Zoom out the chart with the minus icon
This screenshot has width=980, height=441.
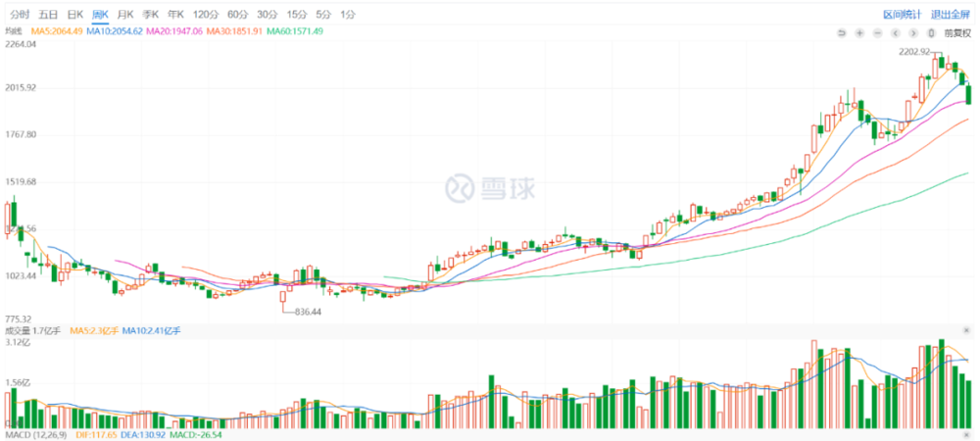(878, 33)
